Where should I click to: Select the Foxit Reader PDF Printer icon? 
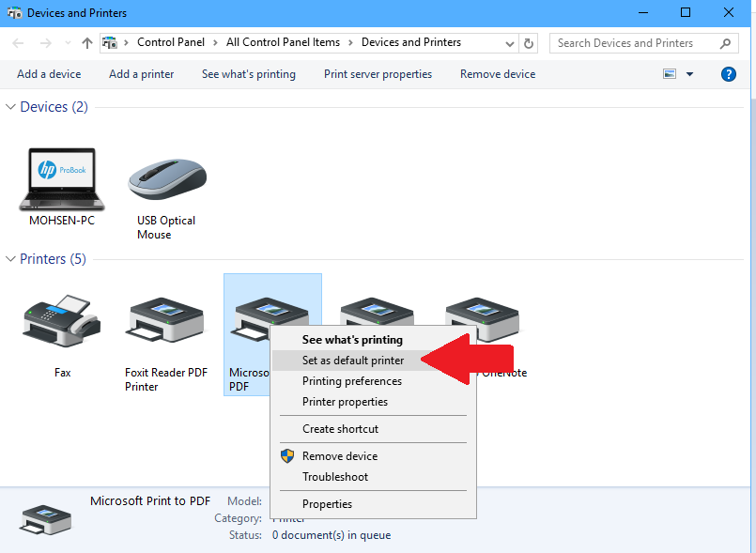click(x=166, y=319)
